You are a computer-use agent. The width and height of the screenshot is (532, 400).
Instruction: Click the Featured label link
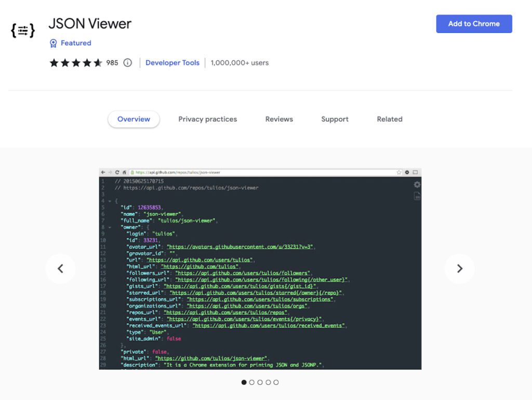tap(76, 43)
